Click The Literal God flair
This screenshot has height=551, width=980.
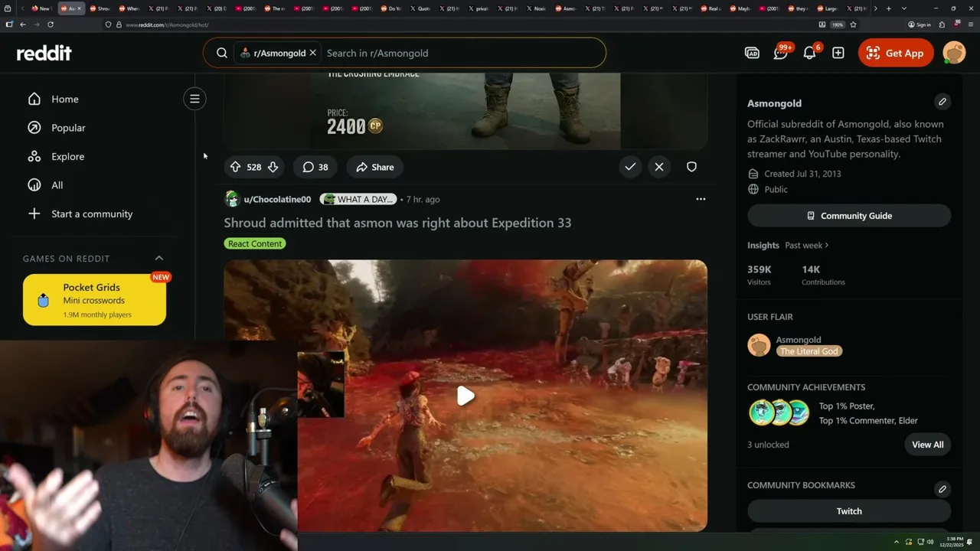[x=809, y=351]
